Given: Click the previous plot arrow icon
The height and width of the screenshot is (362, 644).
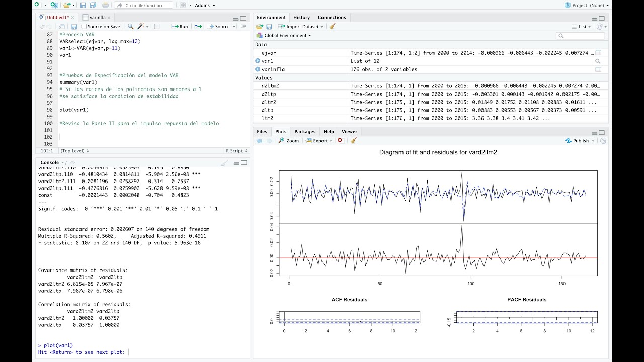Looking at the screenshot, I should (260, 141).
